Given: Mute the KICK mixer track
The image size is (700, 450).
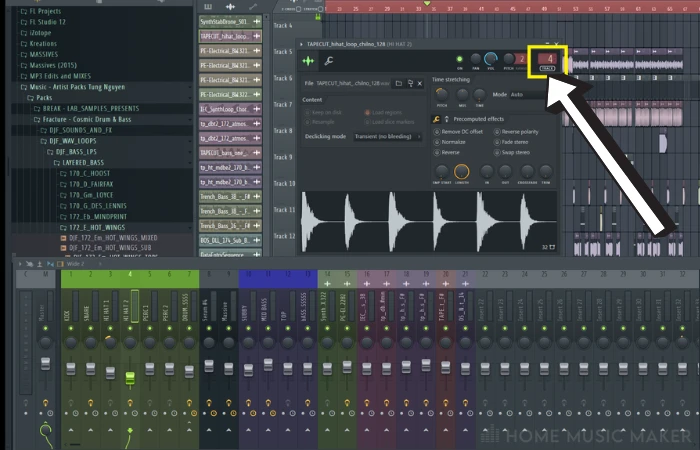Looking at the screenshot, I should click(x=71, y=329).
